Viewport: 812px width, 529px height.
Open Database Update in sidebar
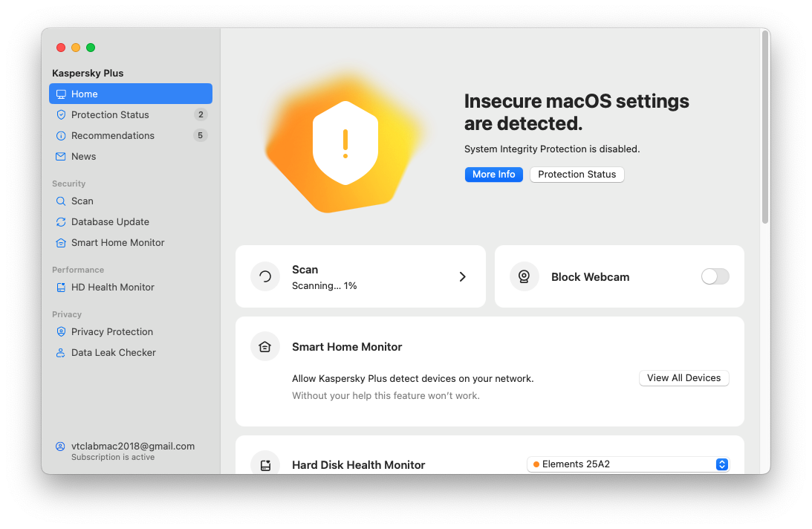click(x=110, y=222)
